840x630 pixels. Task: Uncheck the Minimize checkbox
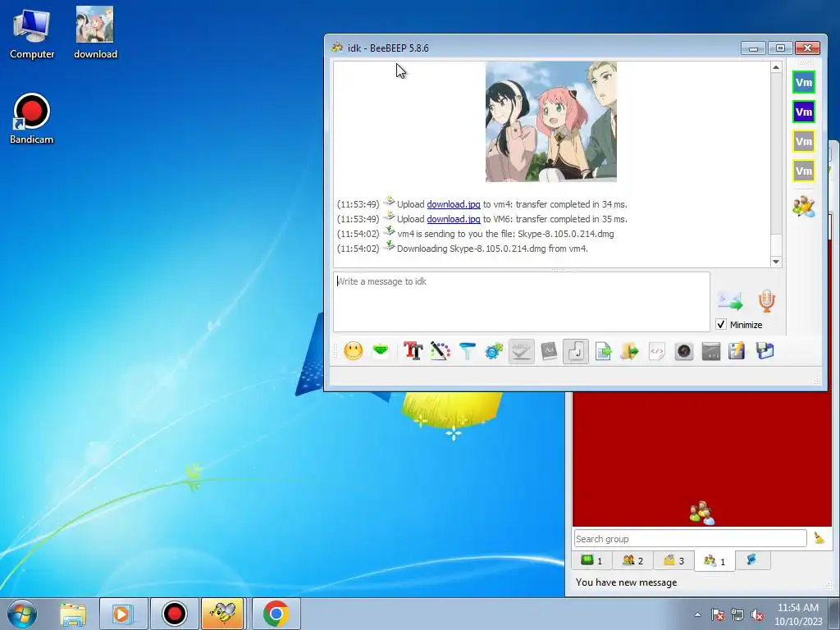721,324
